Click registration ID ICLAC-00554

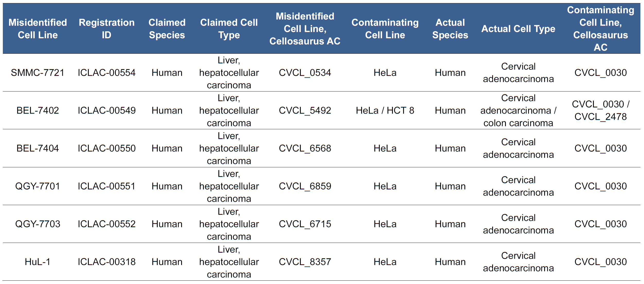107,73
